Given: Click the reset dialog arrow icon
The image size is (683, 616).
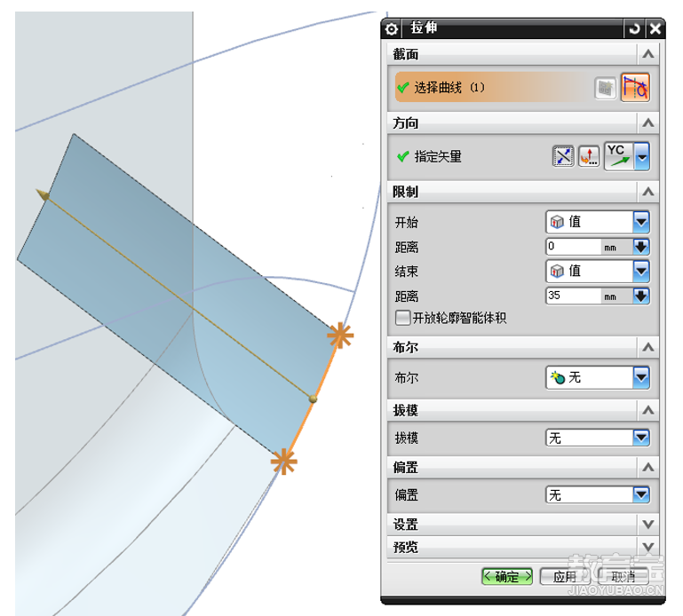Looking at the screenshot, I should tap(634, 29).
